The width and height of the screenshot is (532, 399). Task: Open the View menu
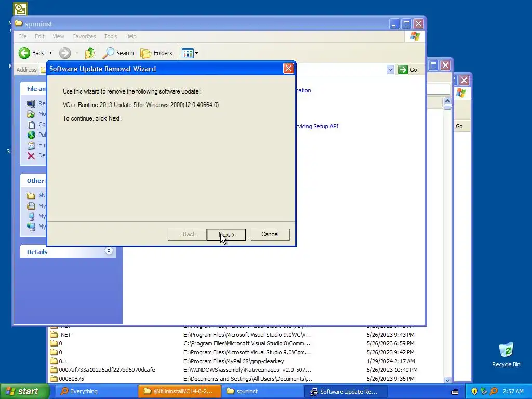pyautogui.click(x=58, y=36)
